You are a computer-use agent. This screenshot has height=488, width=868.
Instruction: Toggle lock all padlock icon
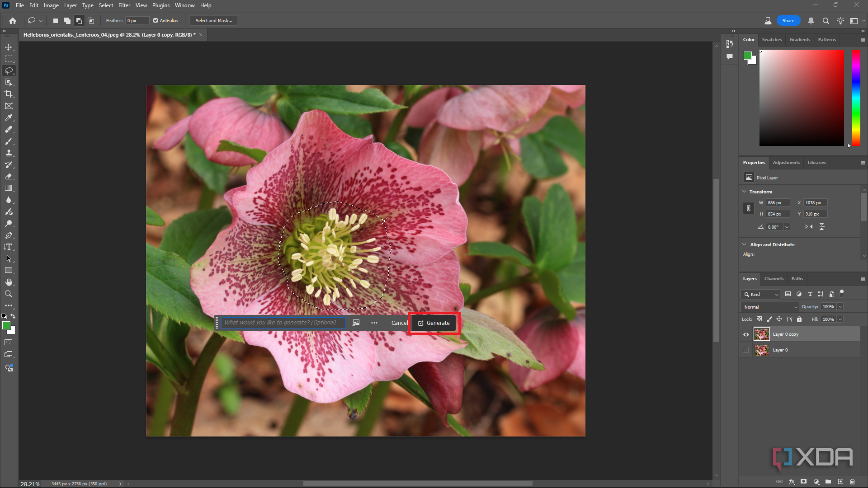point(799,319)
